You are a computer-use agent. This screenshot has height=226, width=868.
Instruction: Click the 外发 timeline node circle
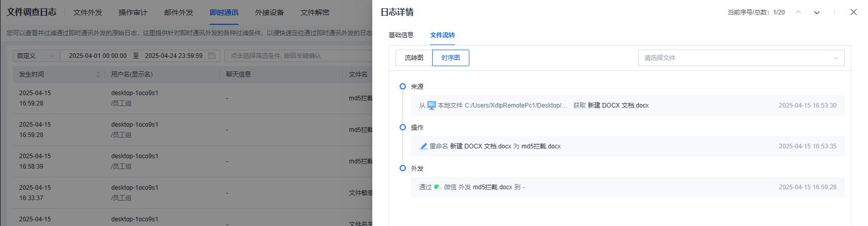coord(403,168)
